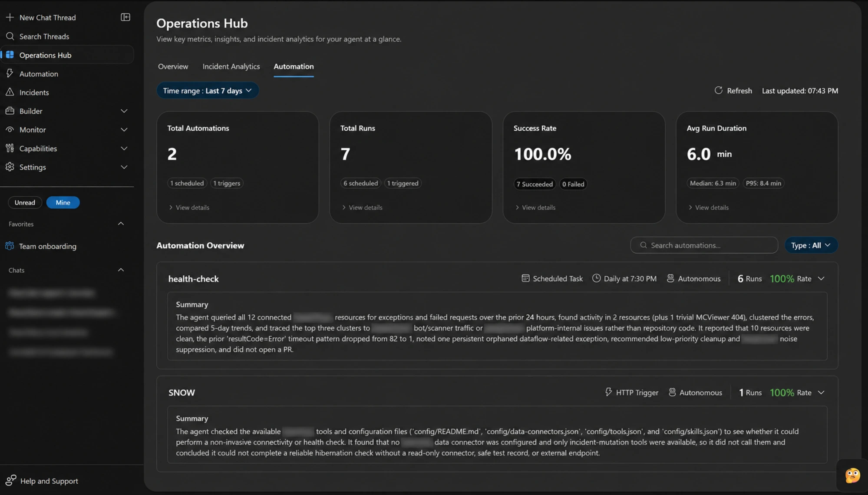Expand the Settings menu chevron
This screenshot has height=495, width=868.
[x=124, y=167]
